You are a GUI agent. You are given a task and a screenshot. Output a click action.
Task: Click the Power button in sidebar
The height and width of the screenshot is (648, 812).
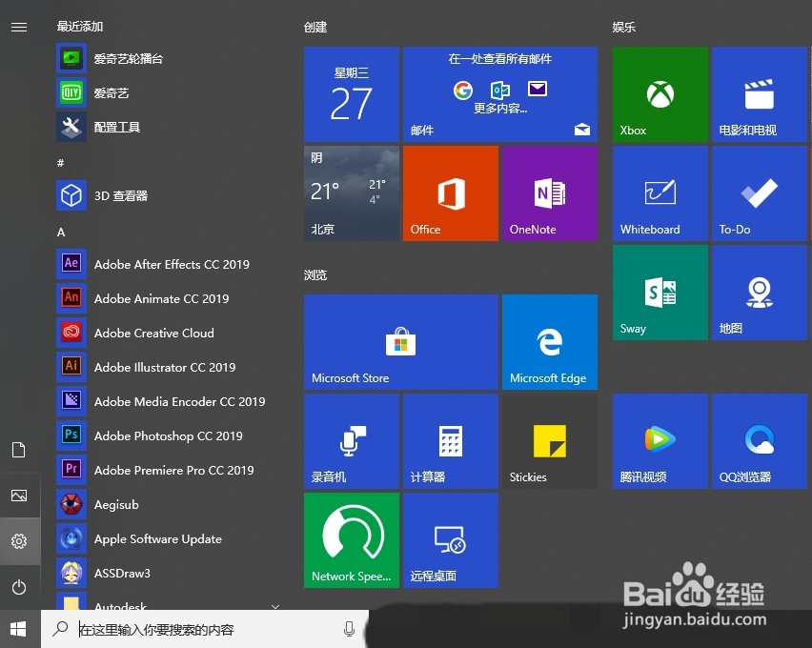19,587
